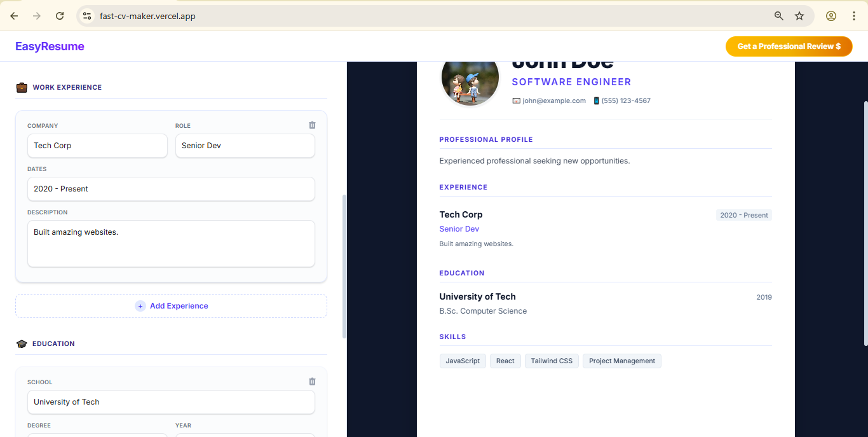
Task: Reload the page with the refresh icon
Action: tap(60, 15)
